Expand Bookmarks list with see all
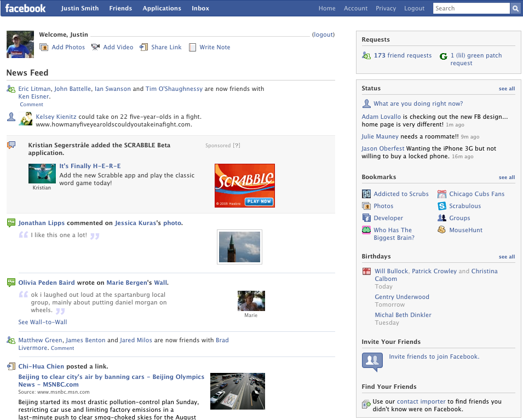The image size is (523, 420). click(507, 177)
